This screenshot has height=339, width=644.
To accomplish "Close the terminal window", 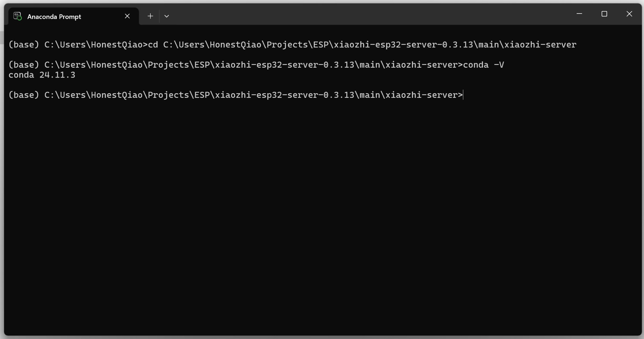I will click(629, 14).
